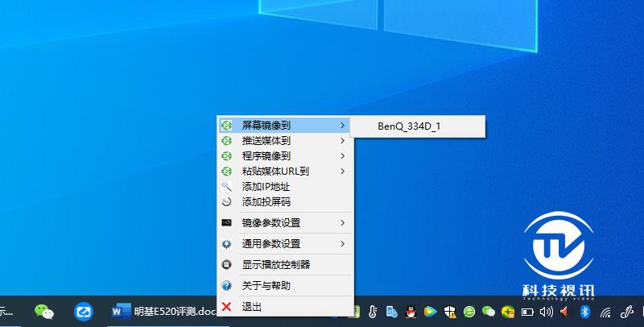Click green mirror icon next to 屏幕镜像到

227,126
